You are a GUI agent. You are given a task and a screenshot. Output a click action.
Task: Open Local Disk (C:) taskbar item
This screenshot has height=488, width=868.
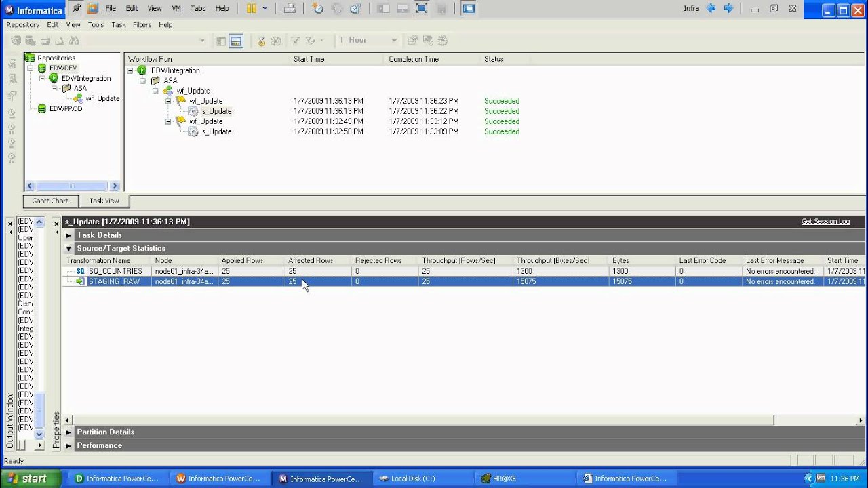(422, 479)
